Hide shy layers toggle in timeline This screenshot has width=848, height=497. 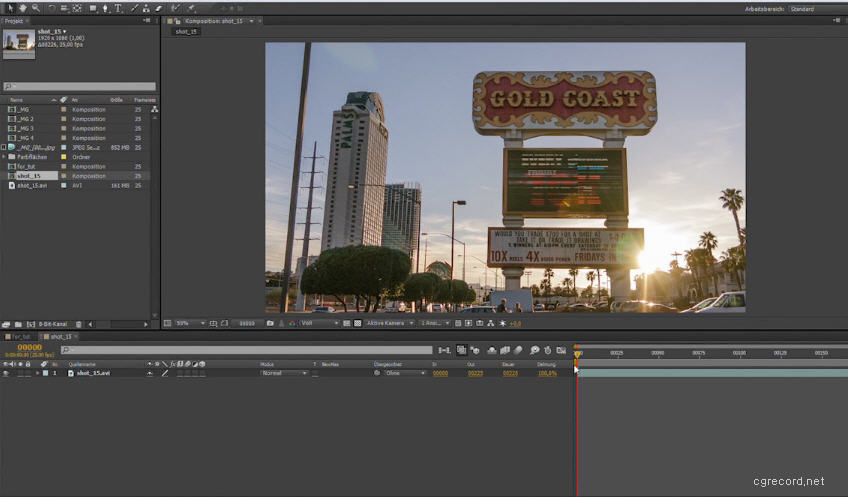pyautogui.click(x=492, y=350)
